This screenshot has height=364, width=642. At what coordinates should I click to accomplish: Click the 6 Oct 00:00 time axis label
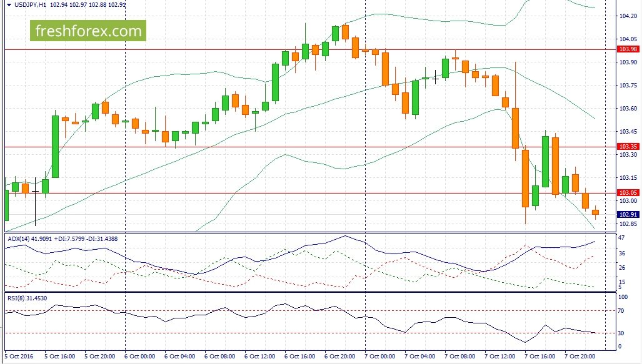(x=139, y=357)
